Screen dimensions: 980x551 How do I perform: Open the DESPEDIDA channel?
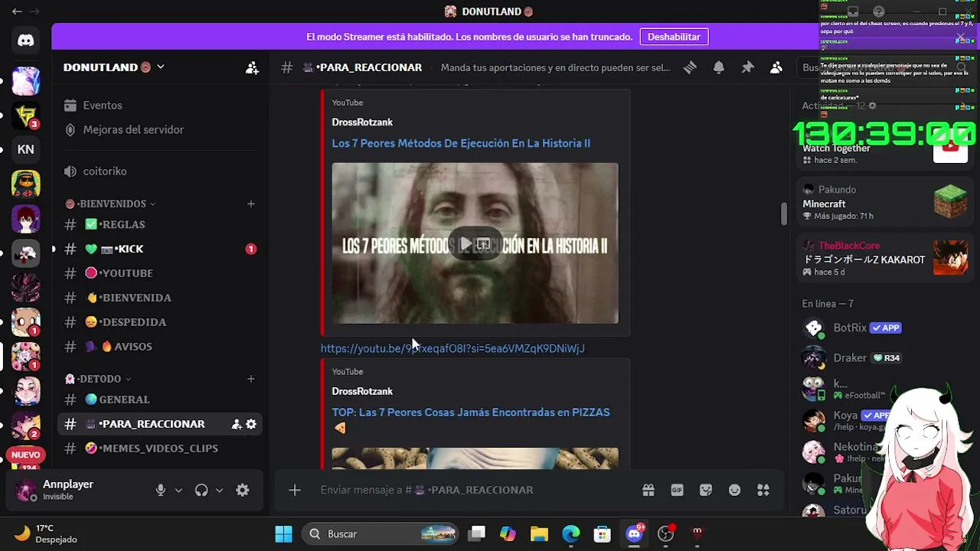[x=160, y=322]
